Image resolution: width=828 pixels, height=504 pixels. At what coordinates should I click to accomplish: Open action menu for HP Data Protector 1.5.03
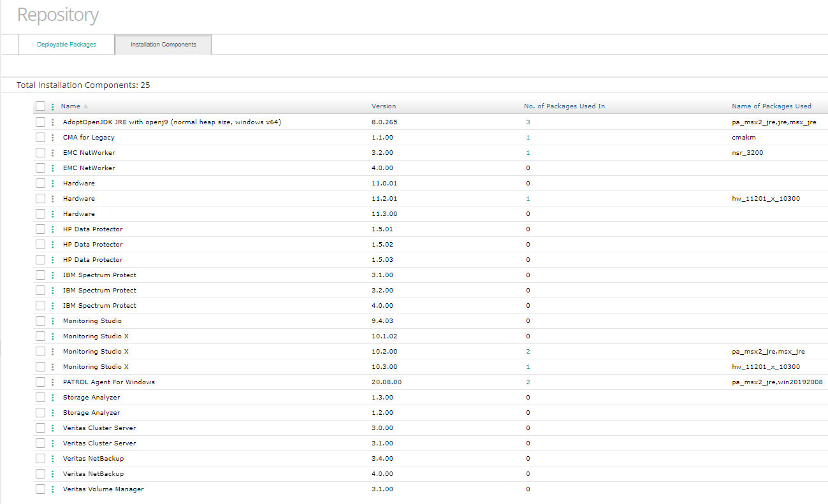click(x=53, y=260)
